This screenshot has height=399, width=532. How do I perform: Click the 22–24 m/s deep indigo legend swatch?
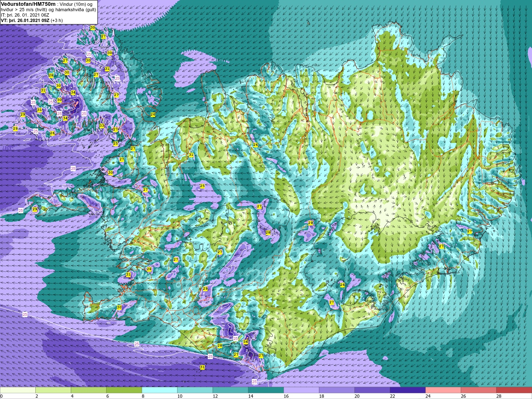coord(407,390)
